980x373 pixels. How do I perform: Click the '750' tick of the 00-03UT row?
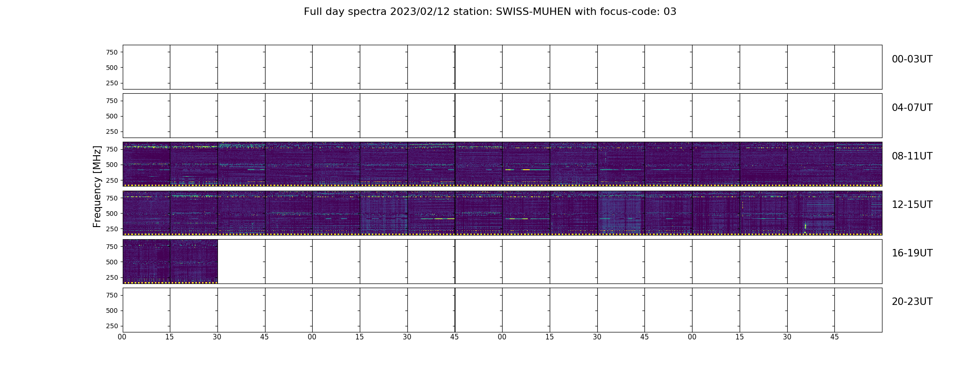click(x=112, y=52)
